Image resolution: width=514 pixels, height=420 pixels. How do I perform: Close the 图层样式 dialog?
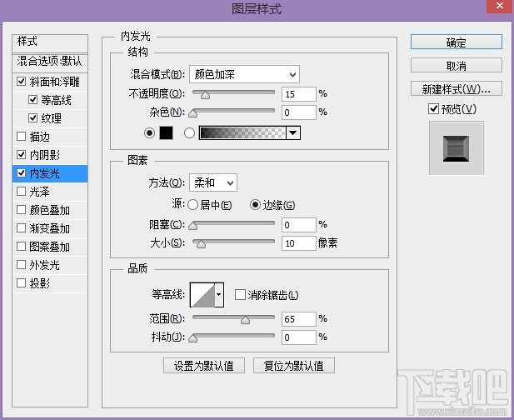(499, 6)
